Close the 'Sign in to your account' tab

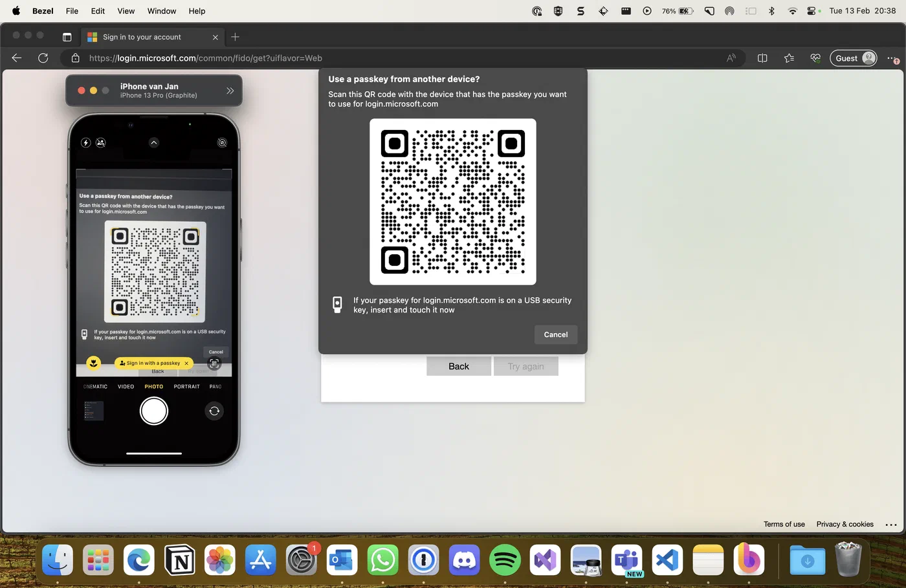(215, 37)
